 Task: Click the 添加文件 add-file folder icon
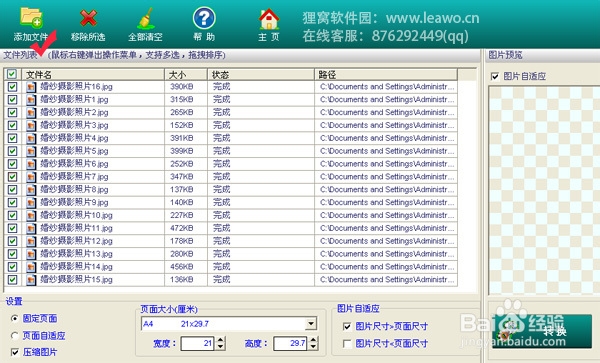(31, 17)
